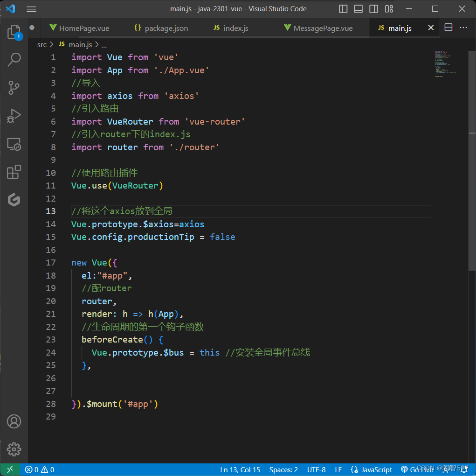Open the remote window status bar button
Viewport: 476px width, 476px height.
click(x=10, y=469)
